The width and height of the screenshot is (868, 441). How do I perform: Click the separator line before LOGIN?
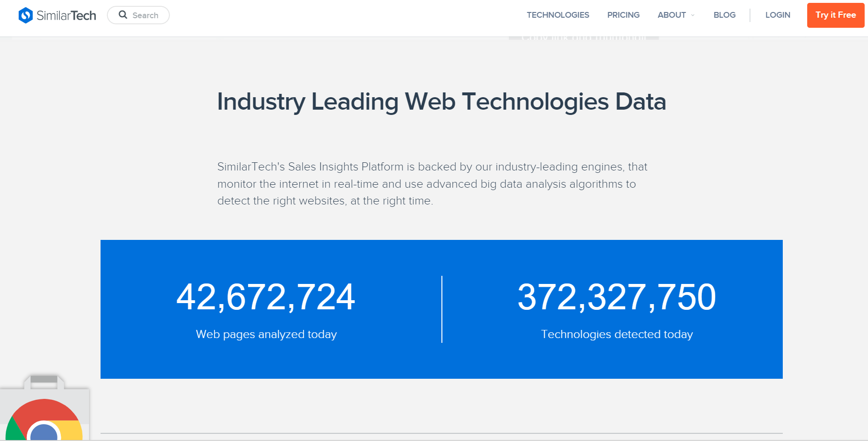[x=750, y=15]
